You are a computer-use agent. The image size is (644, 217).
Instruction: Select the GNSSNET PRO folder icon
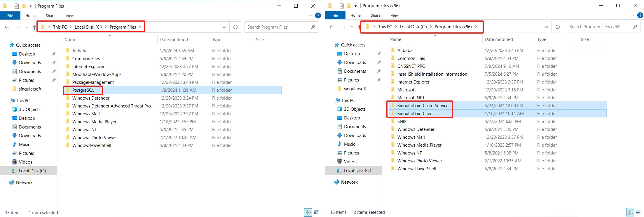click(393, 66)
